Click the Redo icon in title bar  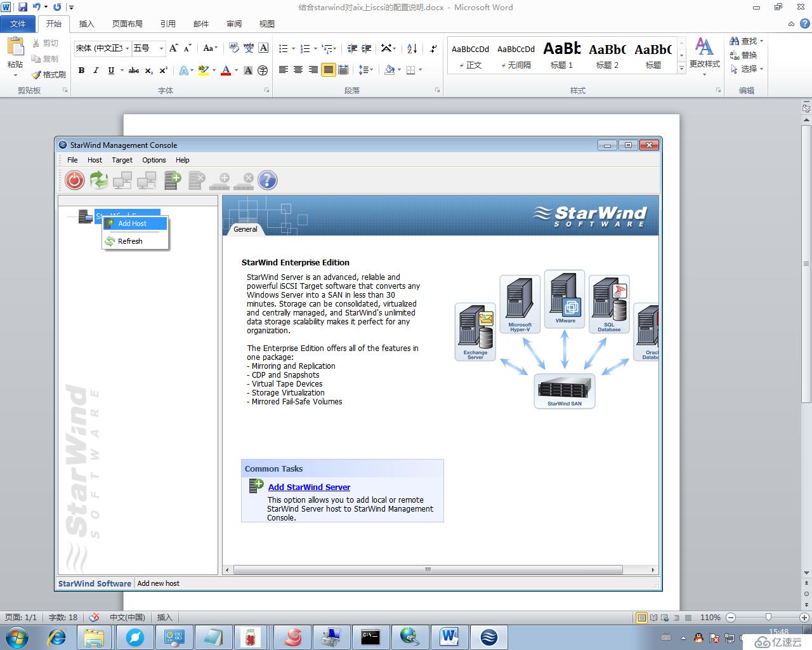[57, 7]
